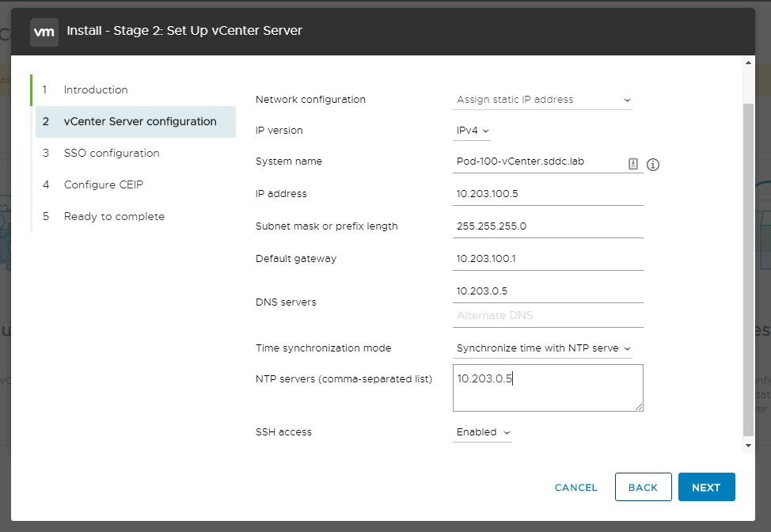Open the IP version IPv4 dropdown
Viewport: 771px width, 532px height.
click(x=473, y=131)
